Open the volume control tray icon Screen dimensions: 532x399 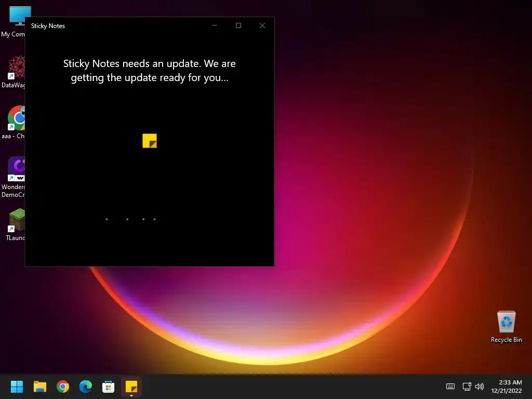pyautogui.click(x=480, y=386)
